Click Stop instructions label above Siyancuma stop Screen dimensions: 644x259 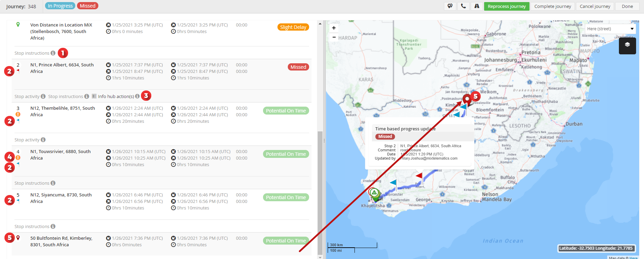pyautogui.click(x=32, y=183)
